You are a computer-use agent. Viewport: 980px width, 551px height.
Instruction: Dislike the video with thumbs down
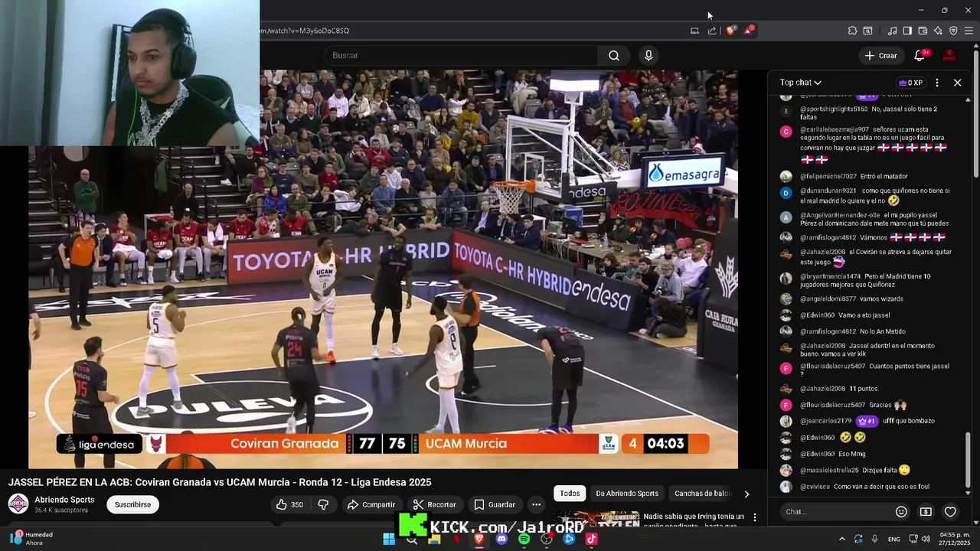click(x=323, y=504)
